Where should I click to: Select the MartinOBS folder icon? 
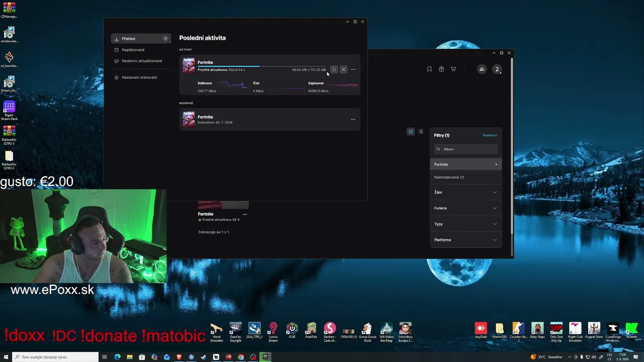tap(500, 331)
